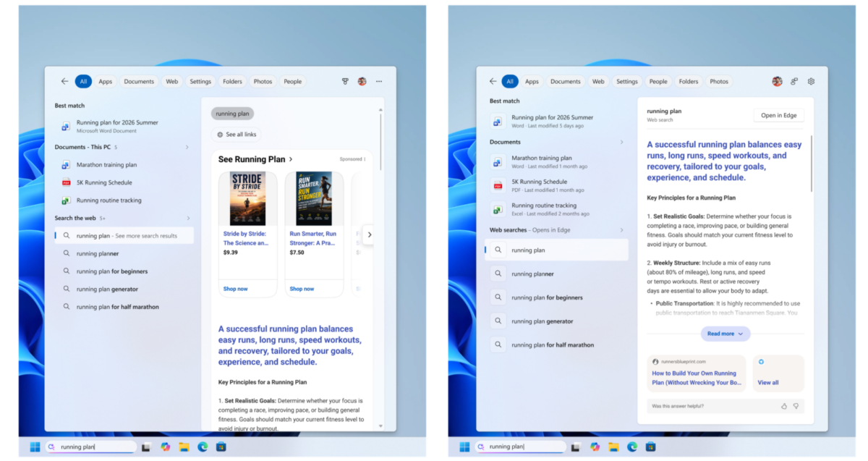The height and width of the screenshot is (461, 868).
Task: Click Shop now under Run Smarter book
Action: (x=302, y=289)
